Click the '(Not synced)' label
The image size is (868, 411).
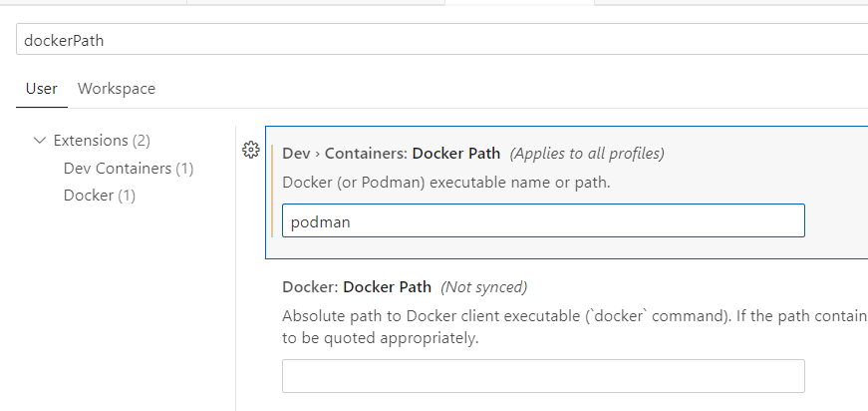click(x=483, y=287)
